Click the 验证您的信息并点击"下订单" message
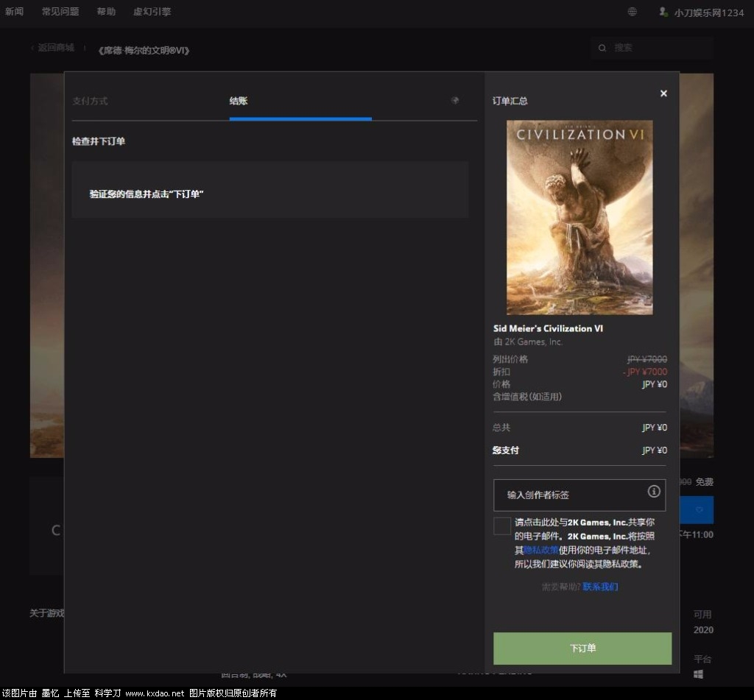 [x=147, y=194]
